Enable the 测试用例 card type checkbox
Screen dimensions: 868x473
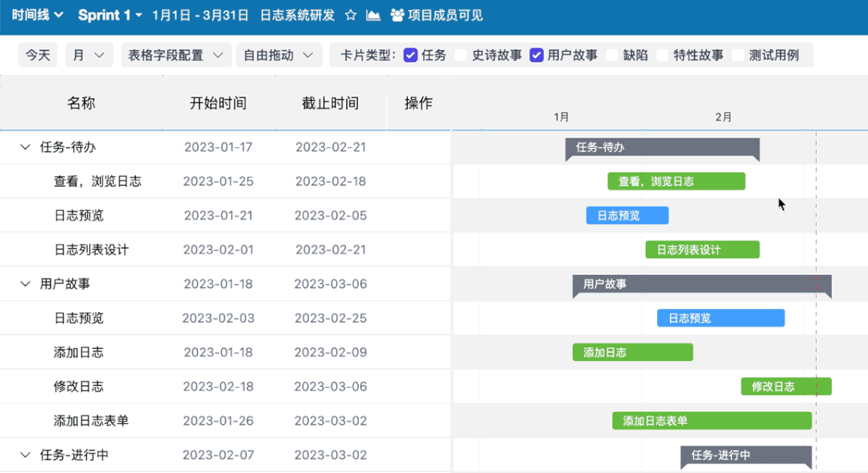pos(738,55)
